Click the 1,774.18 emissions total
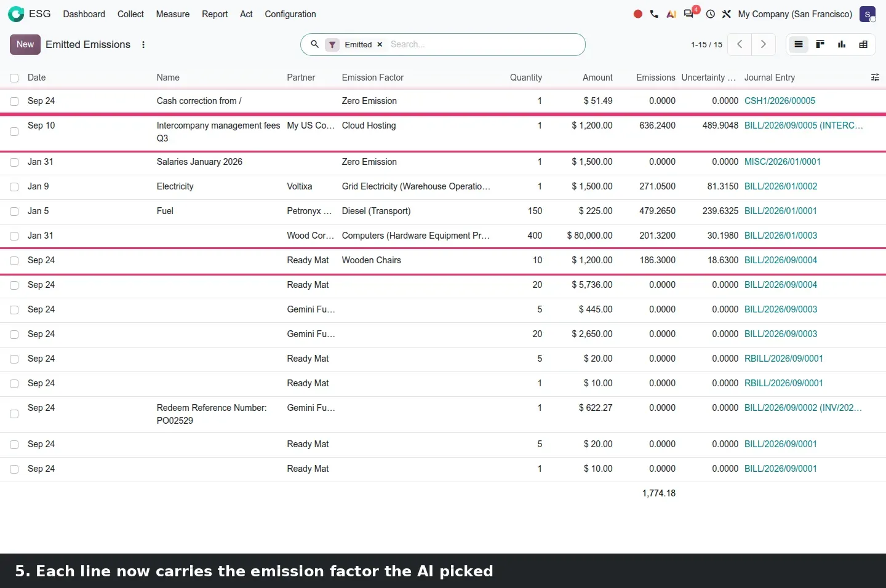Image resolution: width=886 pixels, height=588 pixels. point(659,493)
